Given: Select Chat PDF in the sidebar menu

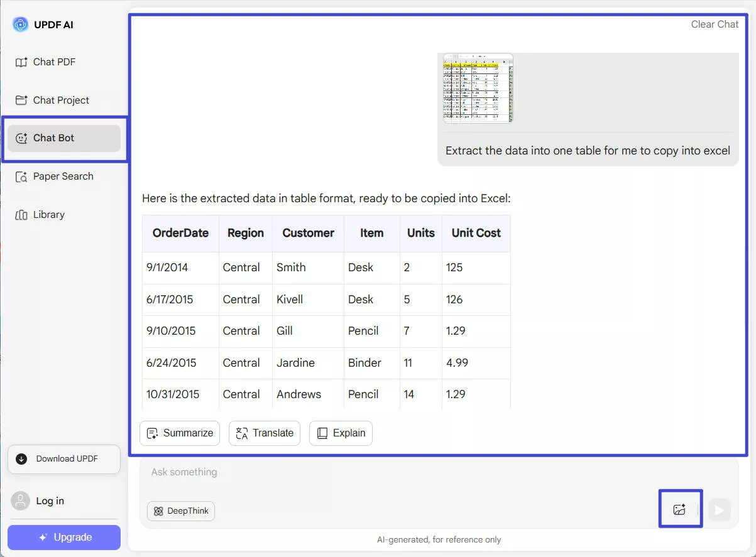Looking at the screenshot, I should click(x=54, y=62).
